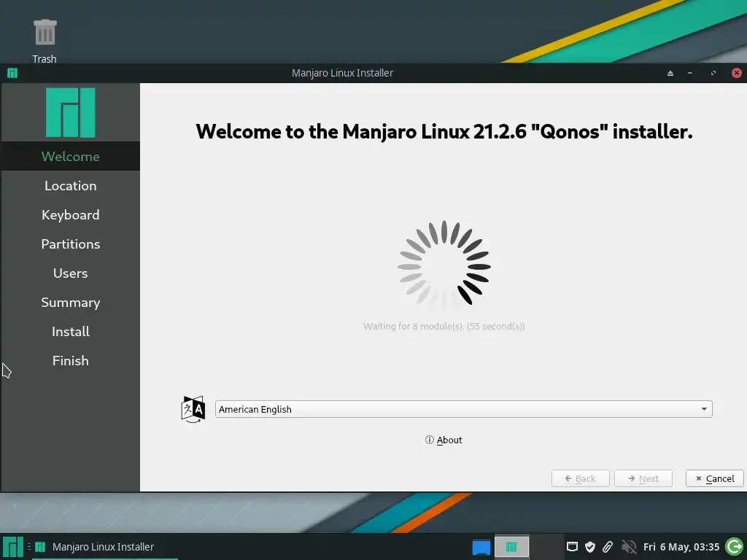Click the green logout icon in taskbar
Screen dimensions: 747x560
click(734, 547)
